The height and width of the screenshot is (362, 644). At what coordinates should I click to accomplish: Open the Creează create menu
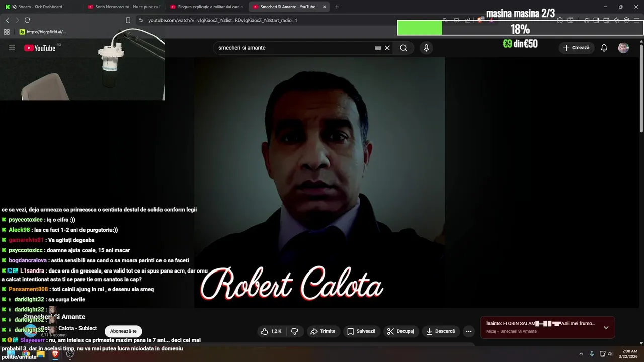pyautogui.click(x=576, y=48)
